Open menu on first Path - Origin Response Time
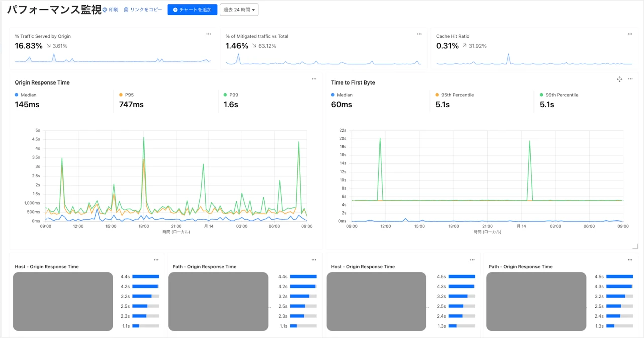 coord(314,260)
